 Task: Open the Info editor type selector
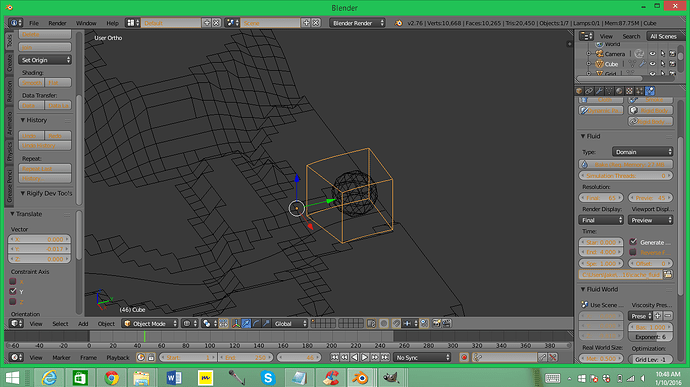point(15,23)
